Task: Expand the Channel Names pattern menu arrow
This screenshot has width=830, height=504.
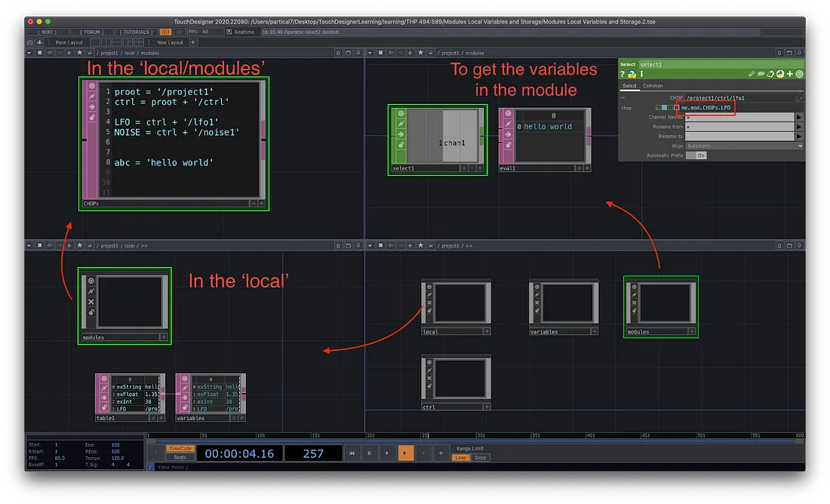Action: 800,118
